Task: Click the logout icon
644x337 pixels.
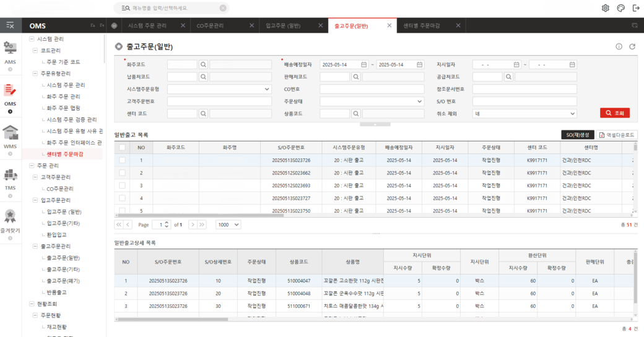Action: click(636, 8)
